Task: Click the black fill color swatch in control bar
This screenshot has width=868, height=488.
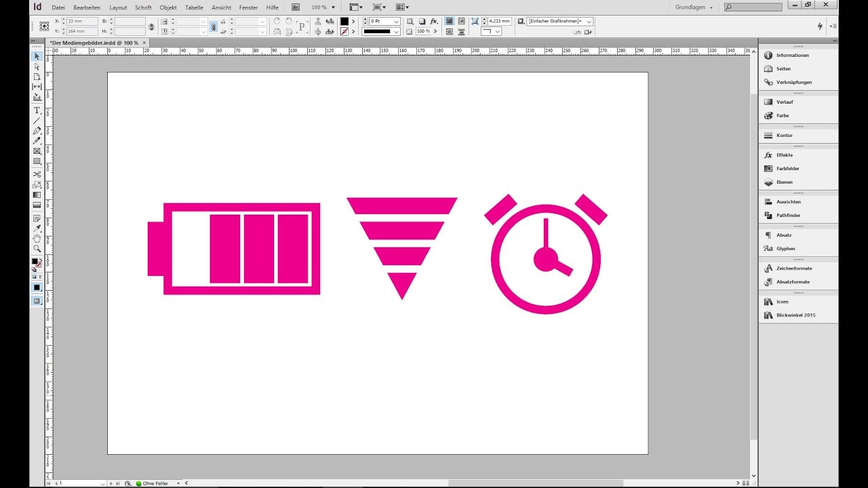Action: pos(344,22)
